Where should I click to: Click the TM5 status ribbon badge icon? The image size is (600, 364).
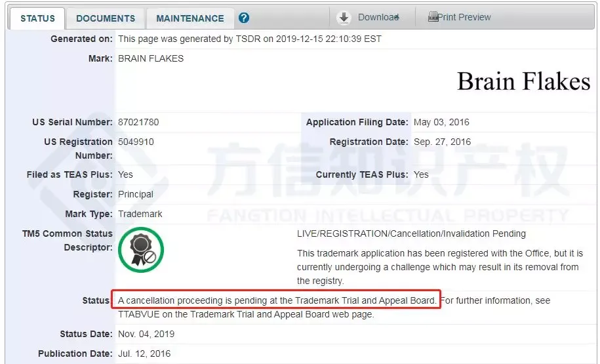[141, 250]
